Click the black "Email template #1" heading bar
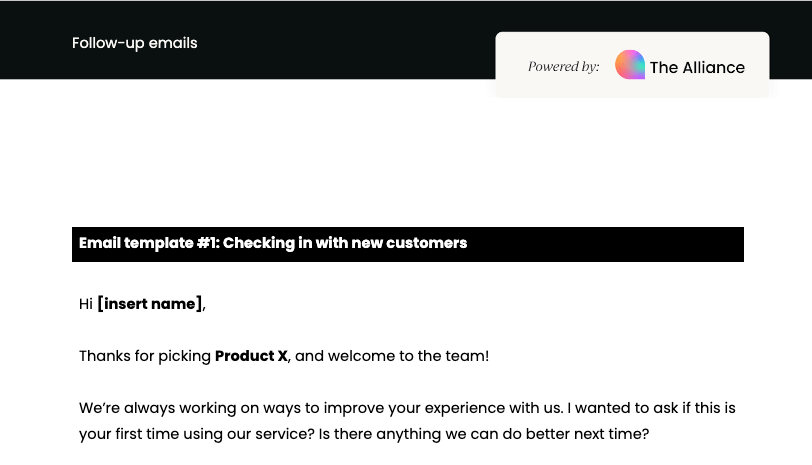812x465 pixels. click(x=600, y=244)
